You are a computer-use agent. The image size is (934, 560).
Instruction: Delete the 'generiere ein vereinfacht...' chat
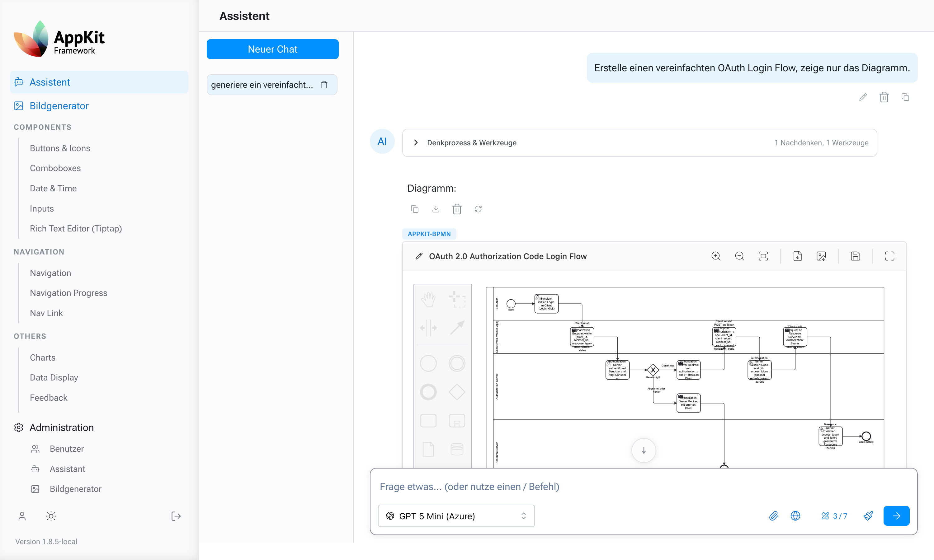click(x=324, y=85)
